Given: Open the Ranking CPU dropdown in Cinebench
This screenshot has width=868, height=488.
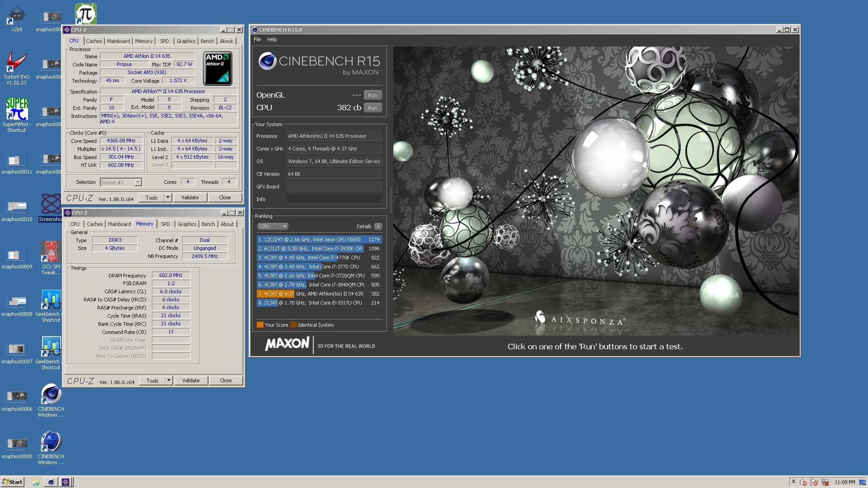Looking at the screenshot, I should pos(273,226).
